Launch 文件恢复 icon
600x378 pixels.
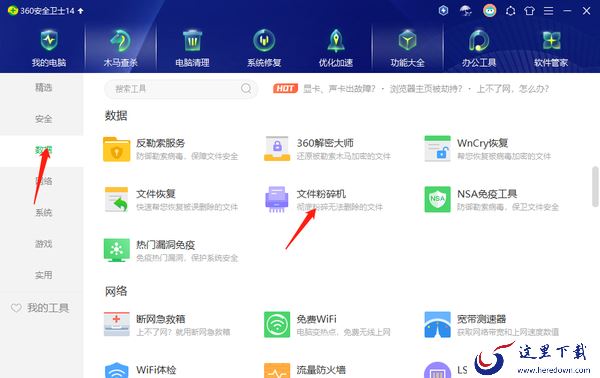(x=116, y=199)
